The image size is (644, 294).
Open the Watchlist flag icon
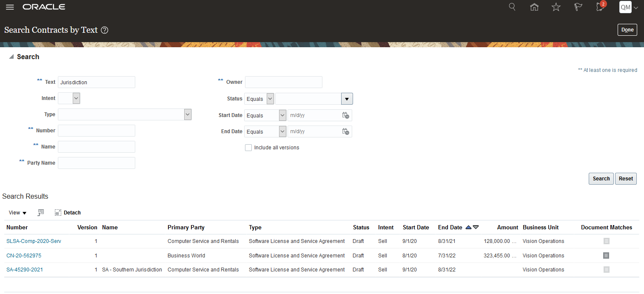coord(578,7)
